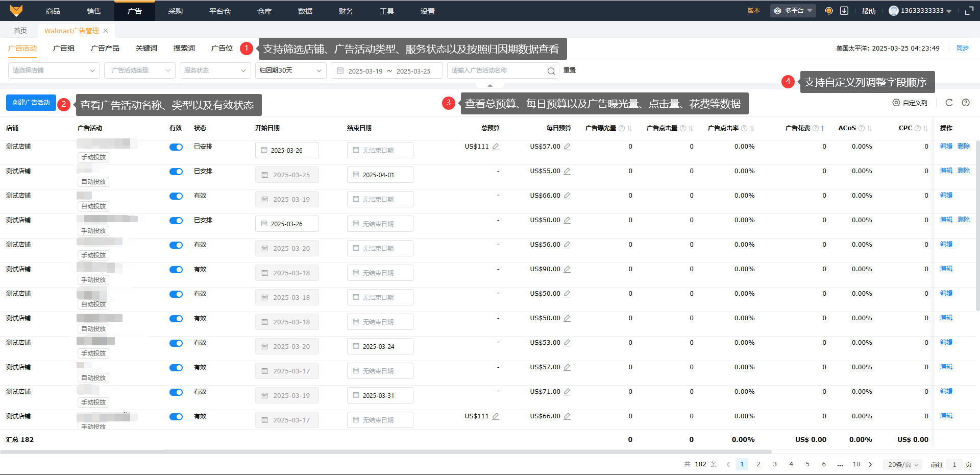Close the Walmart广告管理 tab
The width and height of the screenshot is (980, 475).
point(106,31)
